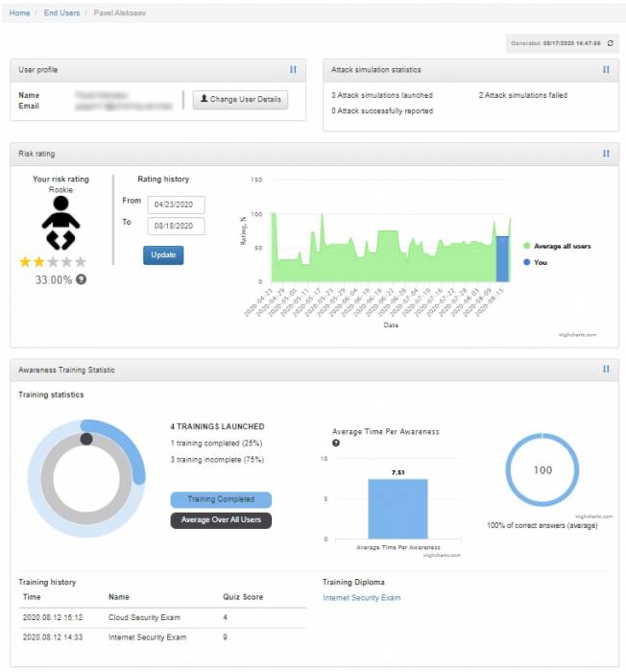Go to Home in breadcrumb

[19, 12]
